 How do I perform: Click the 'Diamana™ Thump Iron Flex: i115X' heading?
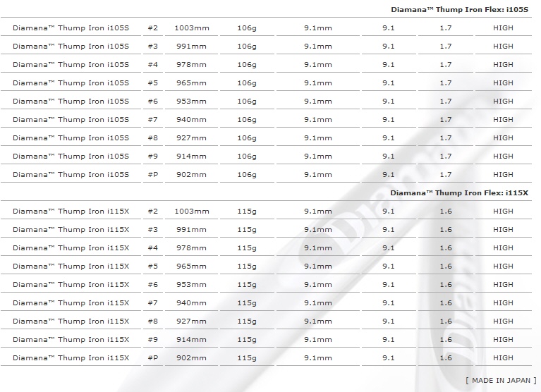click(459, 193)
